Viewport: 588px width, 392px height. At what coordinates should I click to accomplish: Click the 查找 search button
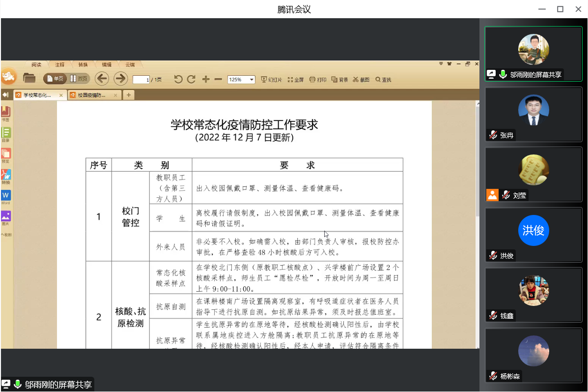[x=384, y=80]
